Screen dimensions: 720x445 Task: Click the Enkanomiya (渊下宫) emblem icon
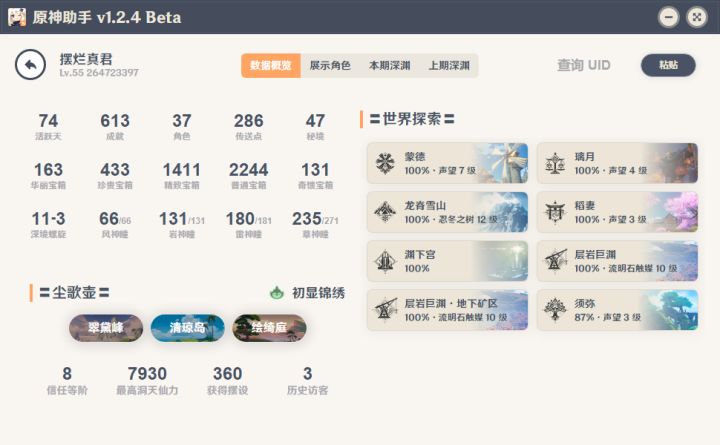tap(385, 261)
